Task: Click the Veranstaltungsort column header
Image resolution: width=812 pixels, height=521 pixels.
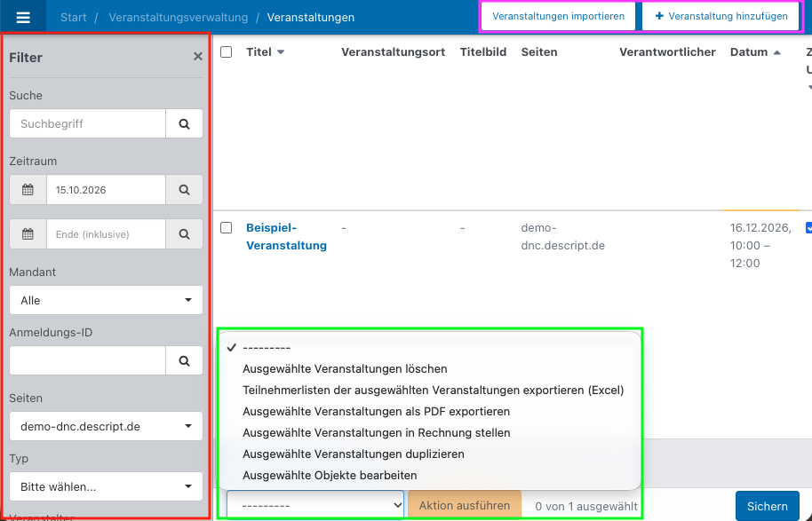Action: click(393, 52)
